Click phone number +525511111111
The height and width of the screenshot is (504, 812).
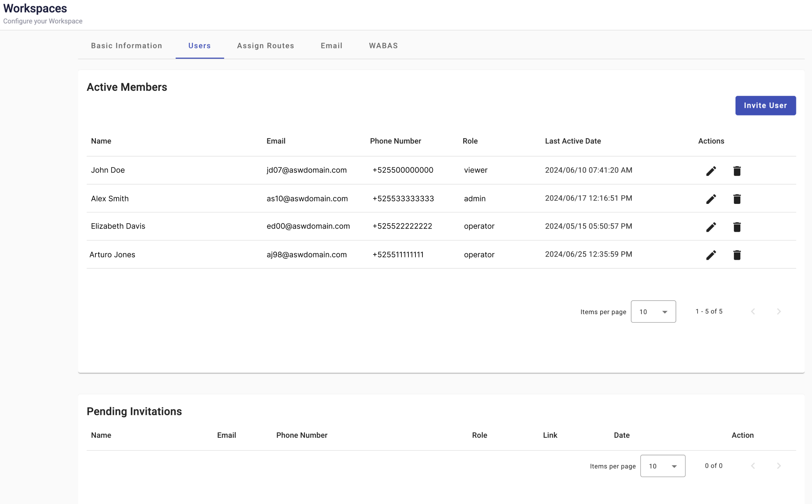398,254
